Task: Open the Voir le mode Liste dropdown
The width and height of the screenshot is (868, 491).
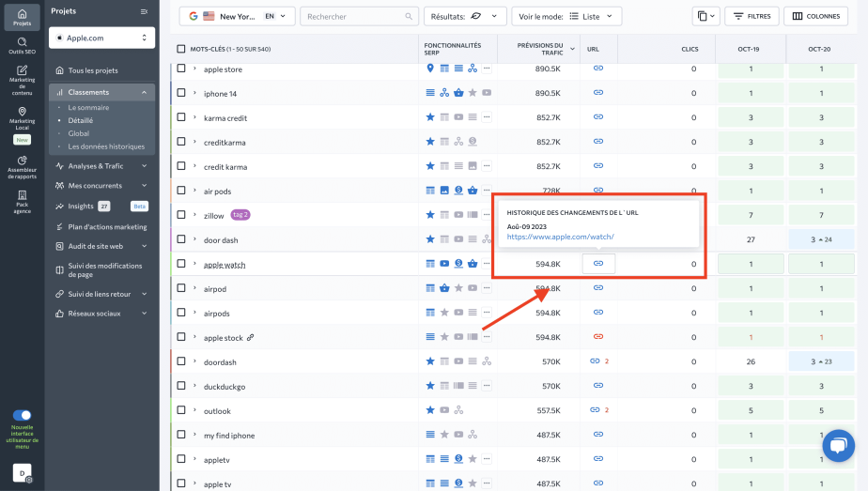Action: coord(567,16)
